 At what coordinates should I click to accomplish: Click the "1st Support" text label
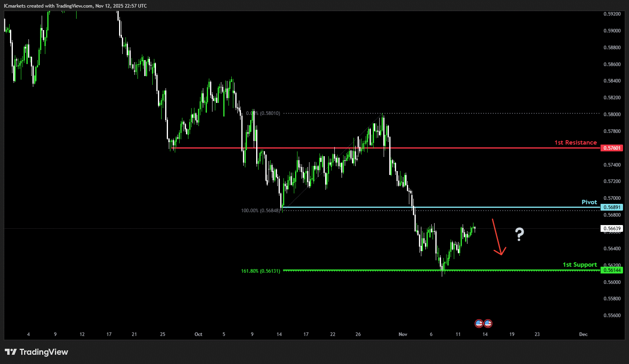click(x=580, y=265)
